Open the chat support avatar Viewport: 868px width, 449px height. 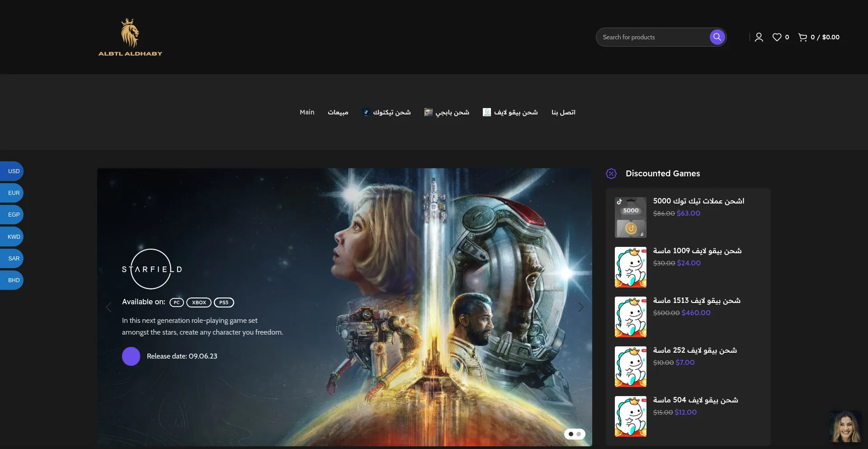coord(845,426)
